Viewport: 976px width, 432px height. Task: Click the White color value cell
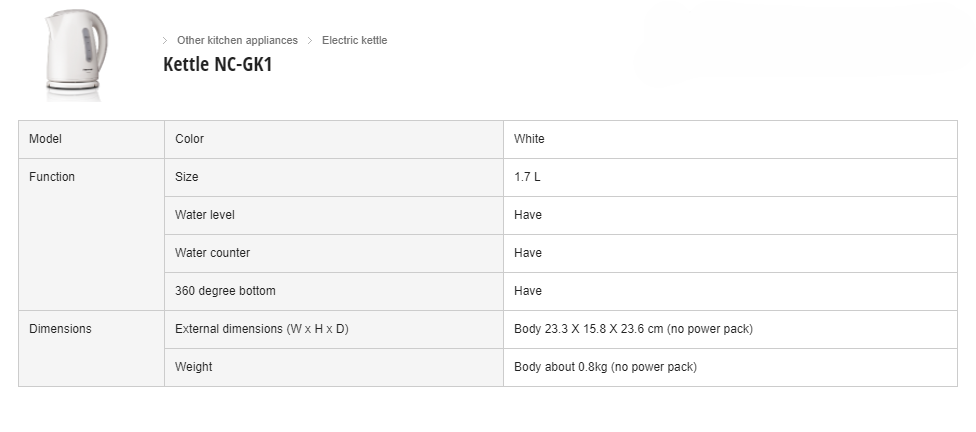730,139
